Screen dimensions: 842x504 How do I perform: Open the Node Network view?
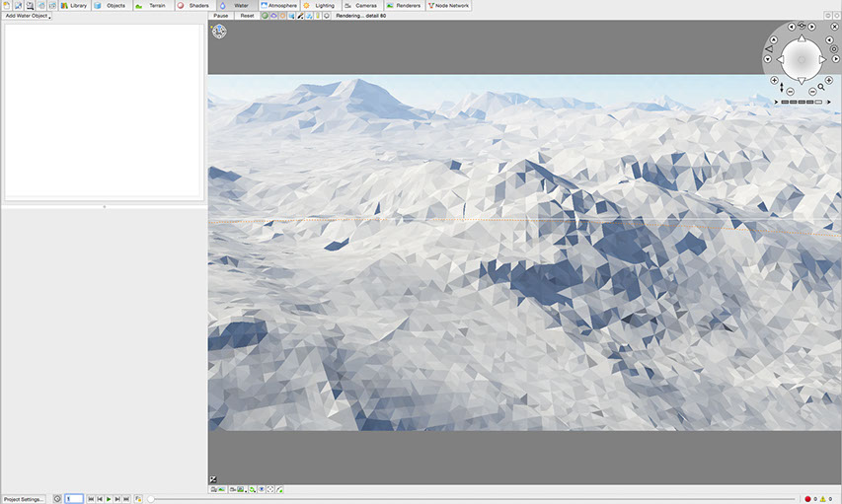[447, 6]
